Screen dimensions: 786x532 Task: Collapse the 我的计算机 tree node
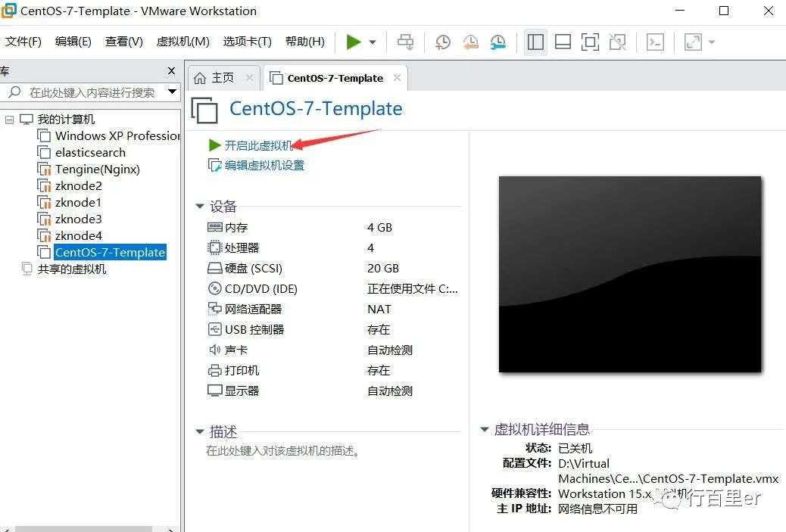pos(9,120)
